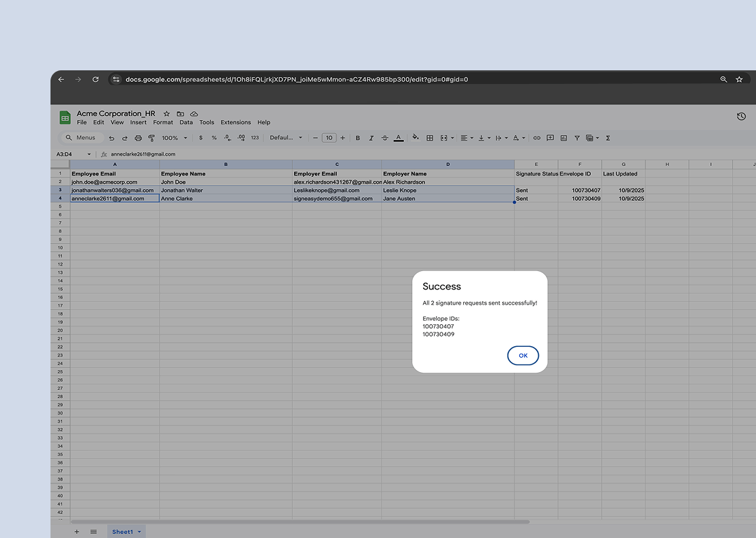The image size is (756, 538).
Task: Select the Sheet1 tab
Action: (126, 532)
